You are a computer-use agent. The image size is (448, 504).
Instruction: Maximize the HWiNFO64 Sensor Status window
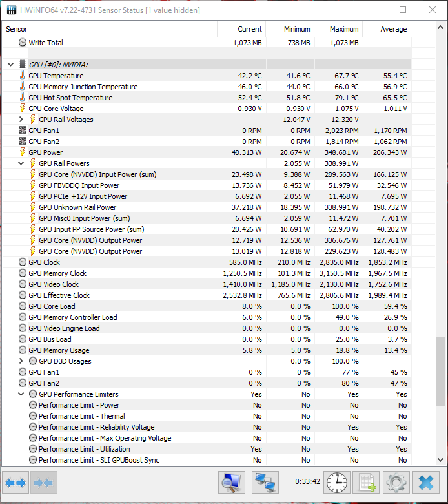coord(403,10)
